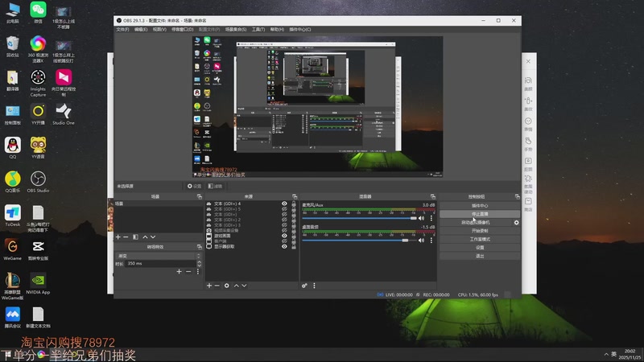Open the 工具(T) menu
Viewport: 644px width, 362px height.
click(x=258, y=30)
